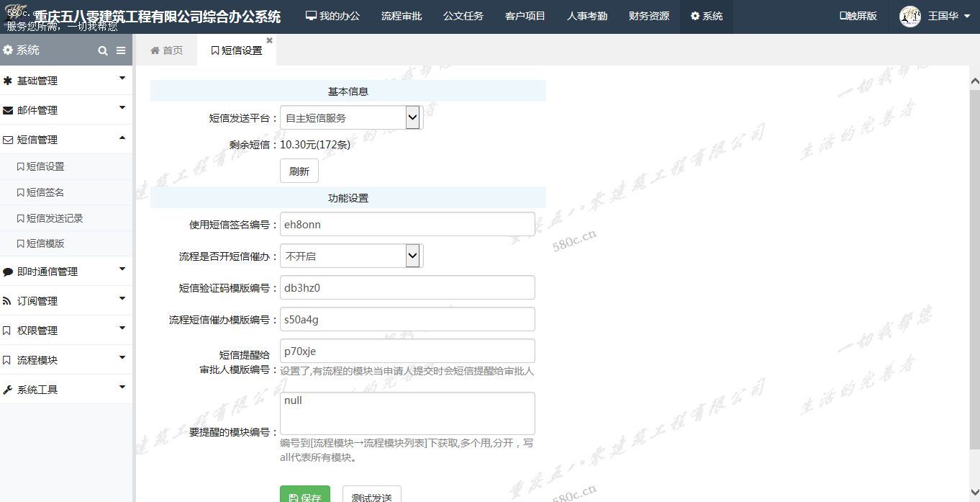980x502 pixels.
Task: Open the 短信发送平台 dropdown
Action: (x=350, y=117)
